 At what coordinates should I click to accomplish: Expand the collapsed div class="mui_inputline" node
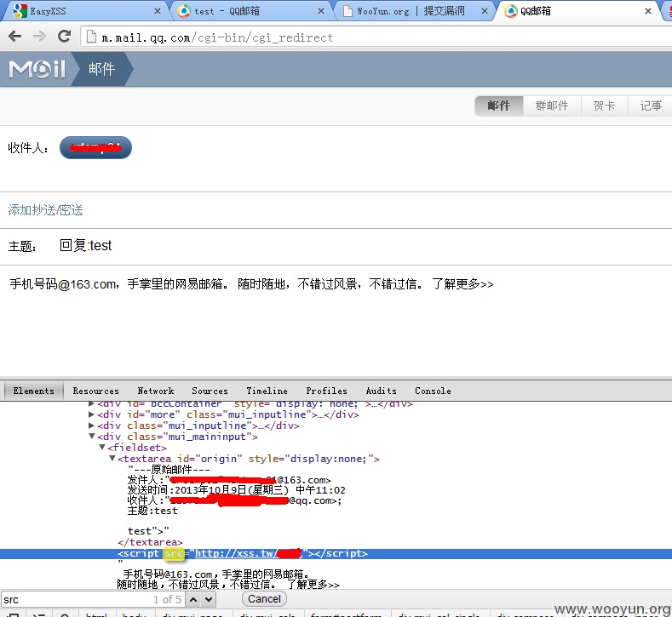click(91, 426)
